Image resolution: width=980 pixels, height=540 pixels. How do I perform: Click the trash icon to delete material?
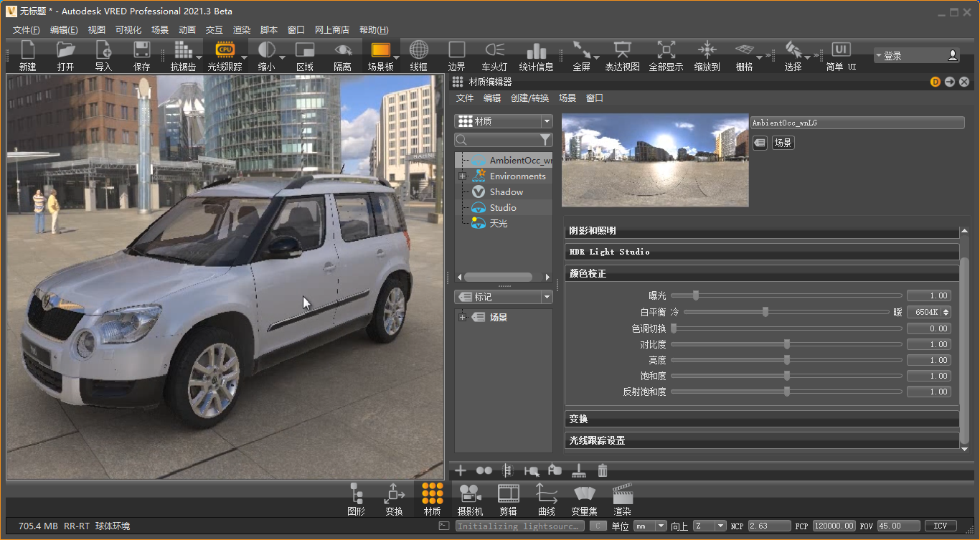pyautogui.click(x=603, y=470)
